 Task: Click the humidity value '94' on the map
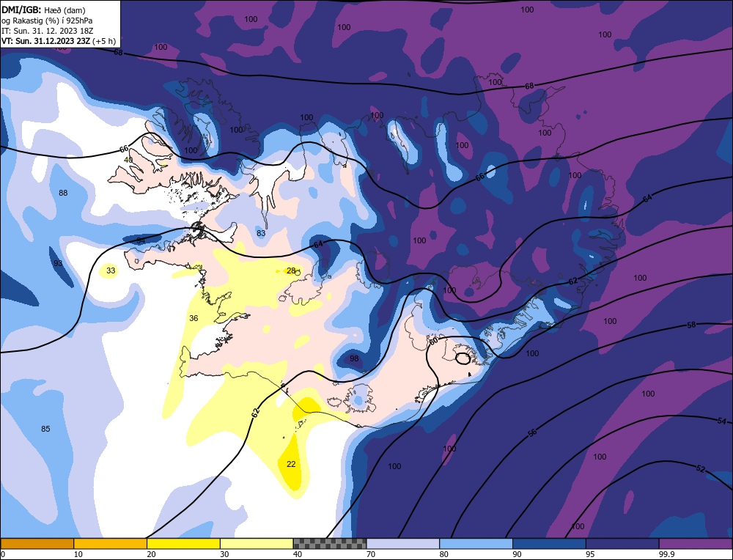click(141, 240)
